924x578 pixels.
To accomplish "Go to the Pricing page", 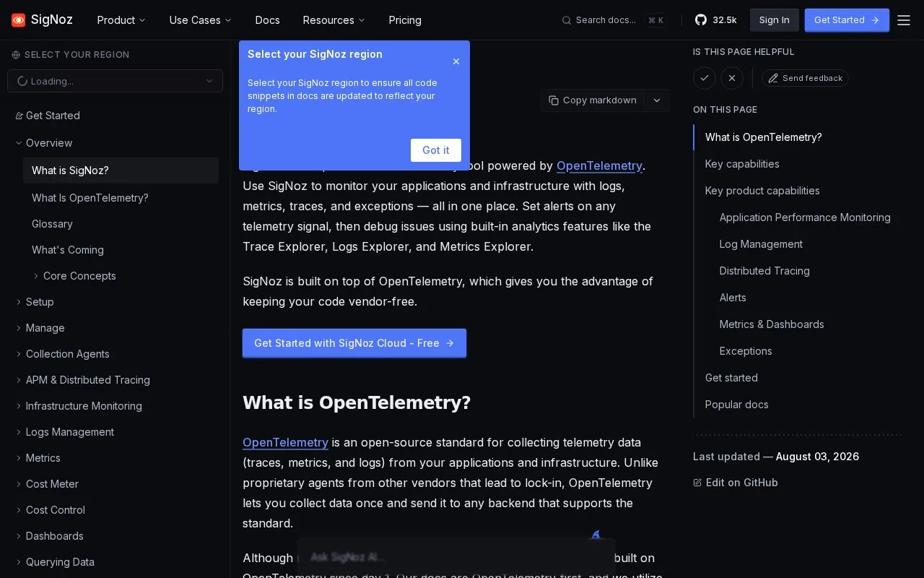I will [x=405, y=20].
